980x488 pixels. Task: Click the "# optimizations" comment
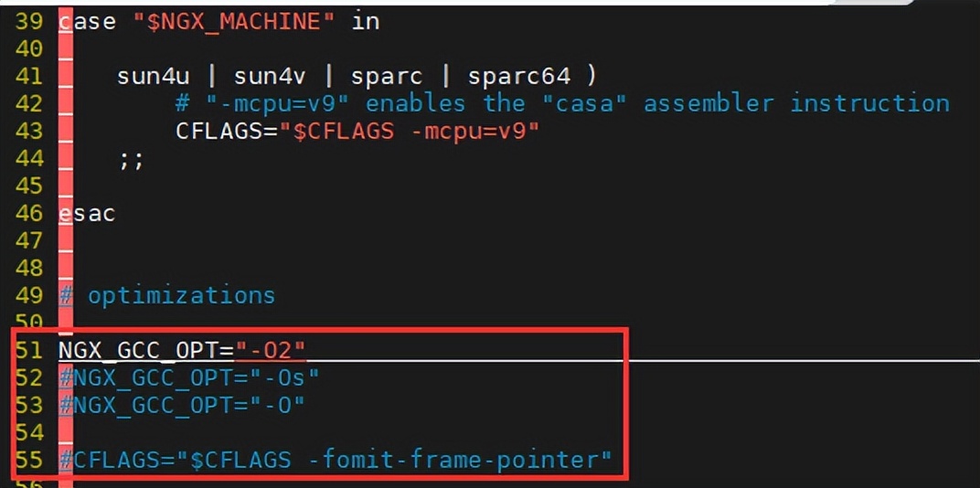[x=167, y=295]
